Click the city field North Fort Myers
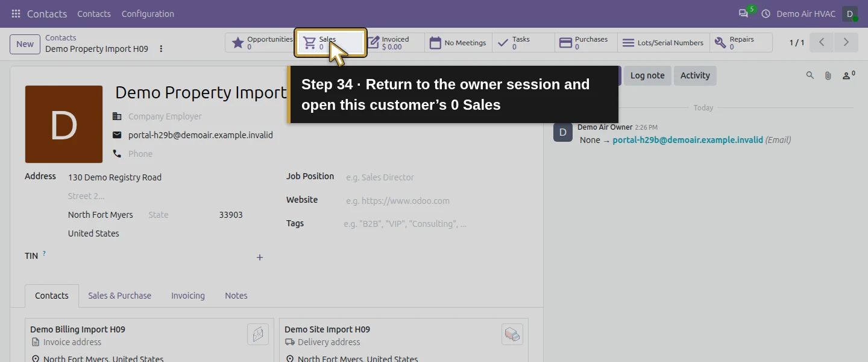 (106, 215)
